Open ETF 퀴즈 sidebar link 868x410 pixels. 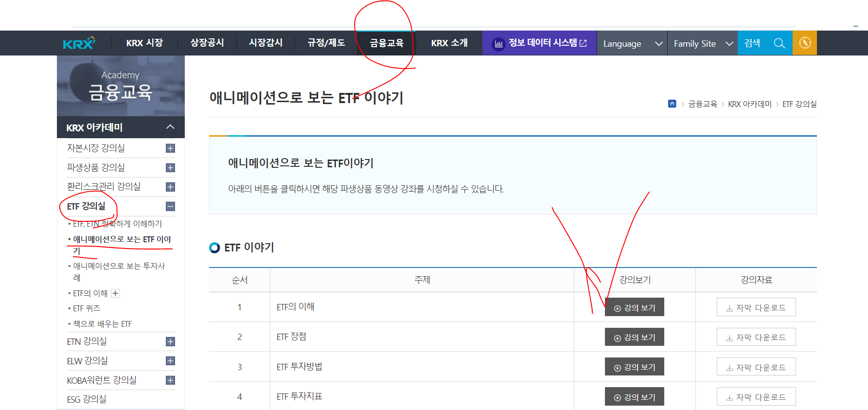(87, 308)
